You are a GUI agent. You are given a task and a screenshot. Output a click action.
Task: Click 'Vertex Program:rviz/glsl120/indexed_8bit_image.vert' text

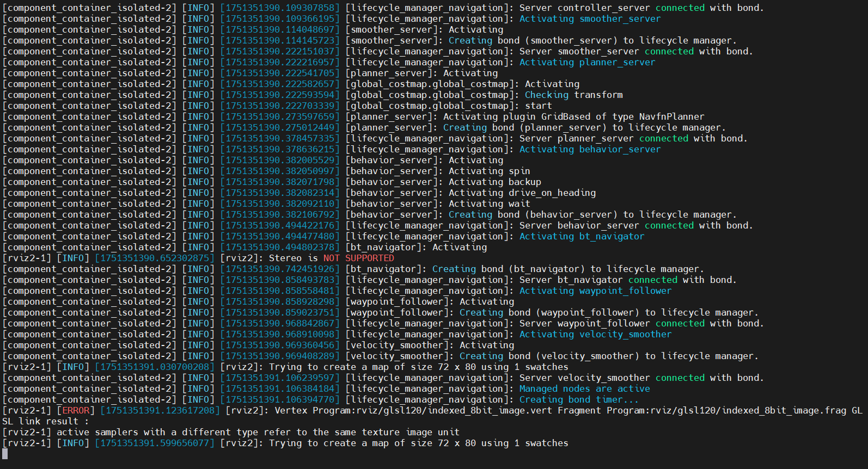click(413, 410)
